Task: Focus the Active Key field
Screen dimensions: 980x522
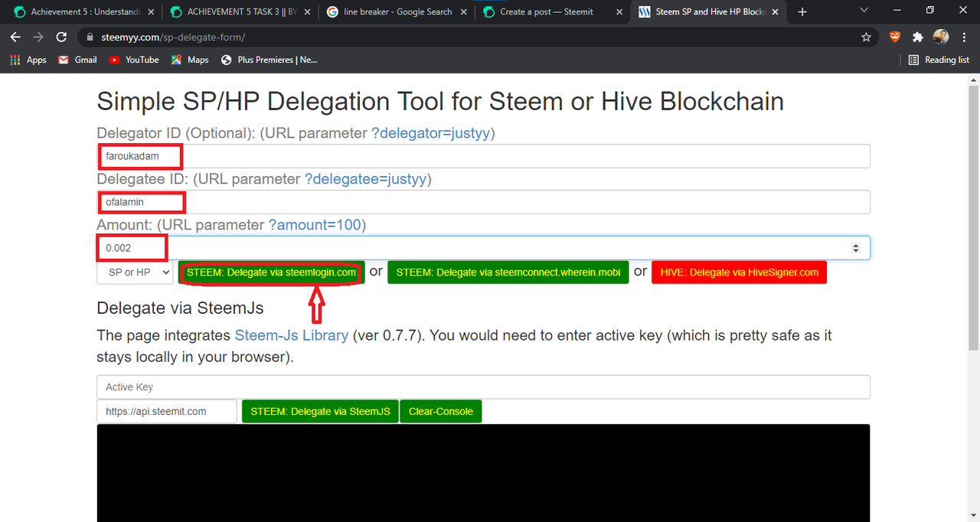Action: click(x=483, y=387)
